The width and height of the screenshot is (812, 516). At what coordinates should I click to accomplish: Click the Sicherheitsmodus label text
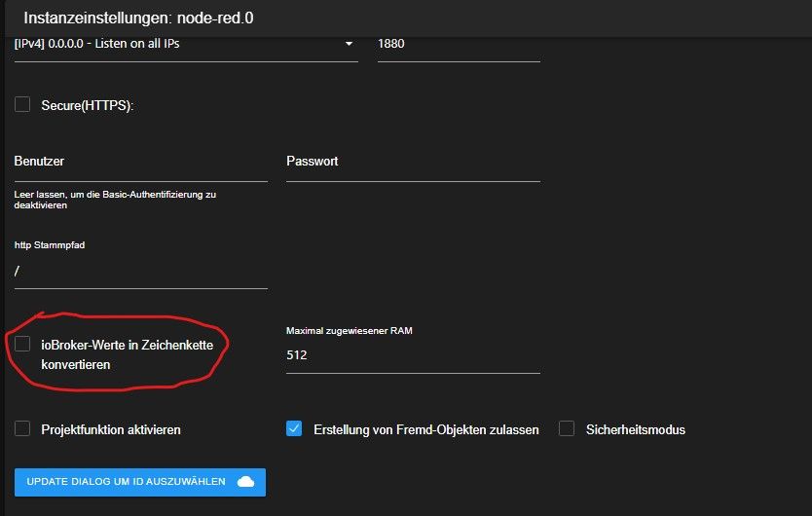pyautogui.click(x=636, y=429)
